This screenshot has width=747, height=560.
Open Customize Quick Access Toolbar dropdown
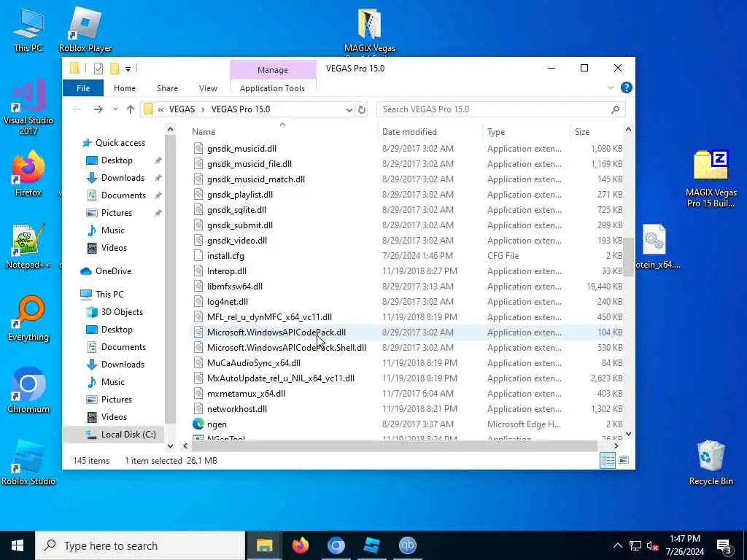pos(128,69)
